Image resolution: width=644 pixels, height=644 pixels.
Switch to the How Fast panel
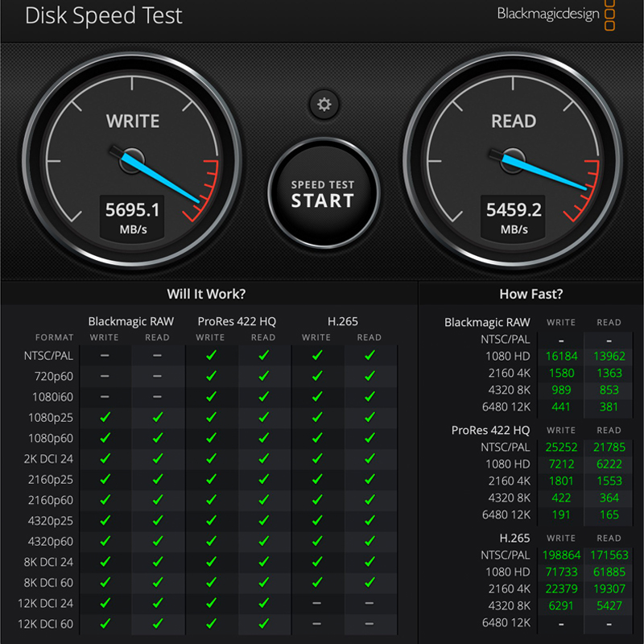click(x=530, y=294)
